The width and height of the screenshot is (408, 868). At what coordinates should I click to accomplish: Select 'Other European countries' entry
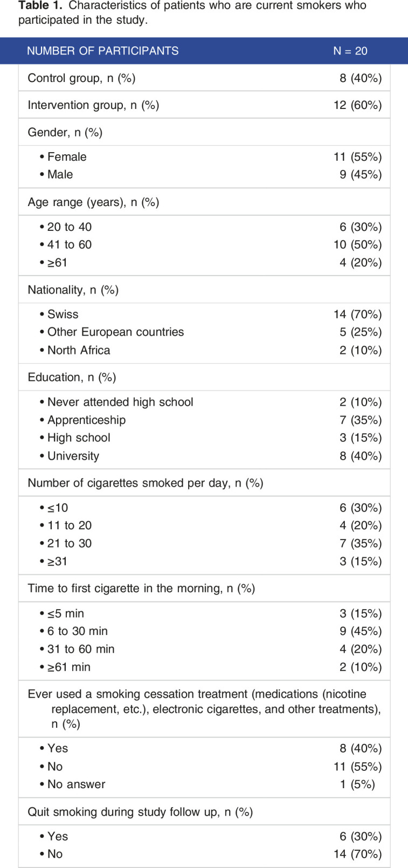[x=115, y=332]
